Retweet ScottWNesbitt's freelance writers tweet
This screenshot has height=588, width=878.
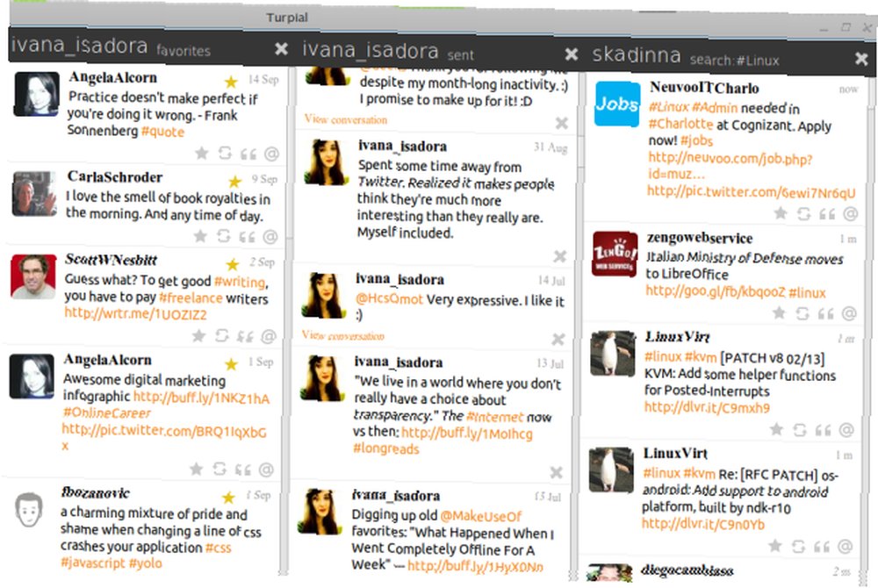tap(222, 335)
